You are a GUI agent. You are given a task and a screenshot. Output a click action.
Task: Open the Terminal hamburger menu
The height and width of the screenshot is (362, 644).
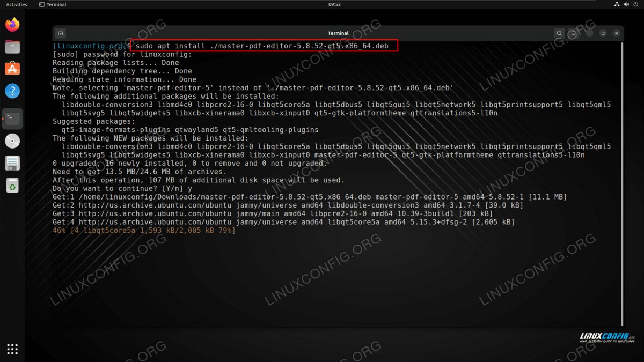(574, 33)
